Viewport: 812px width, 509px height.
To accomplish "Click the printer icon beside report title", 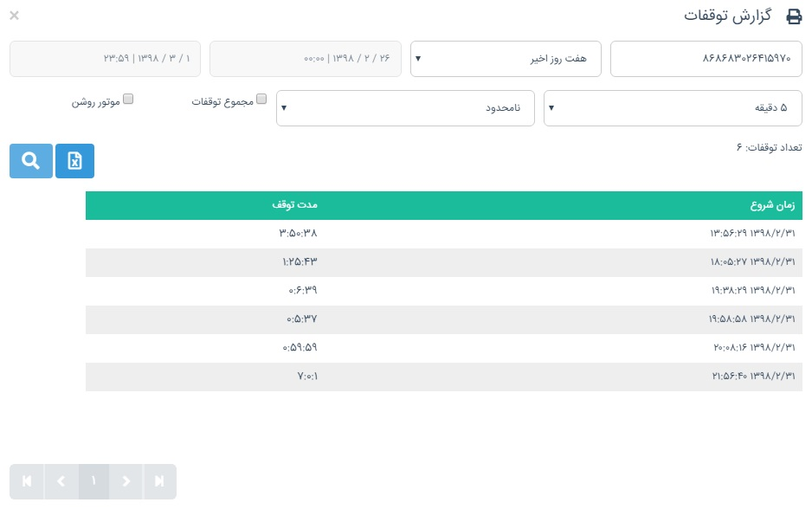I will point(794,16).
